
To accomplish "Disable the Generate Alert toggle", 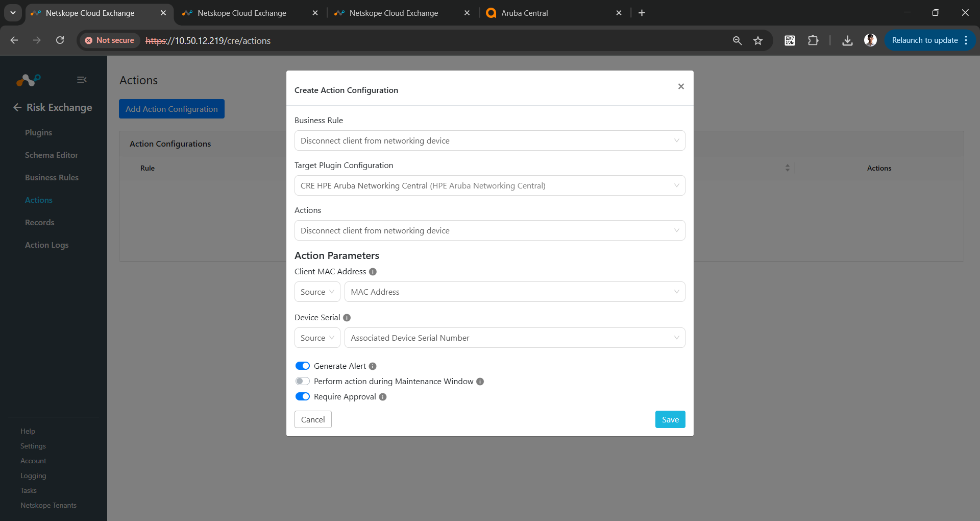I will [303, 366].
